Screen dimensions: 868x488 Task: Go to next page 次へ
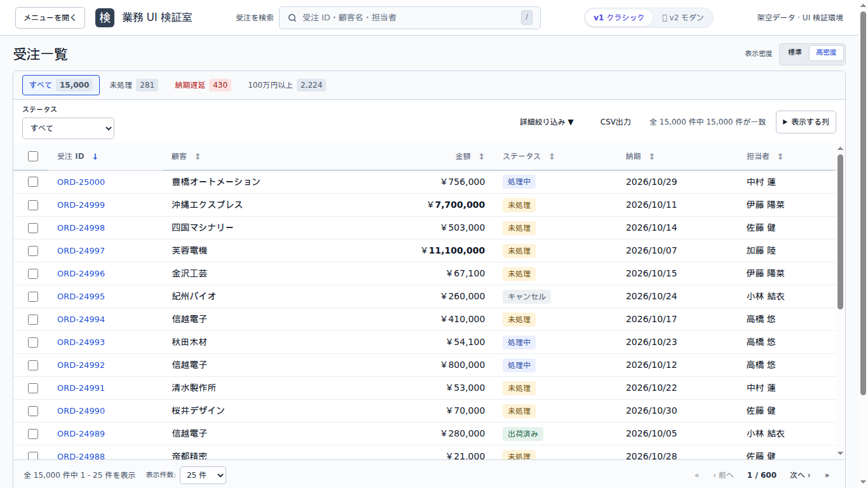[800, 475]
